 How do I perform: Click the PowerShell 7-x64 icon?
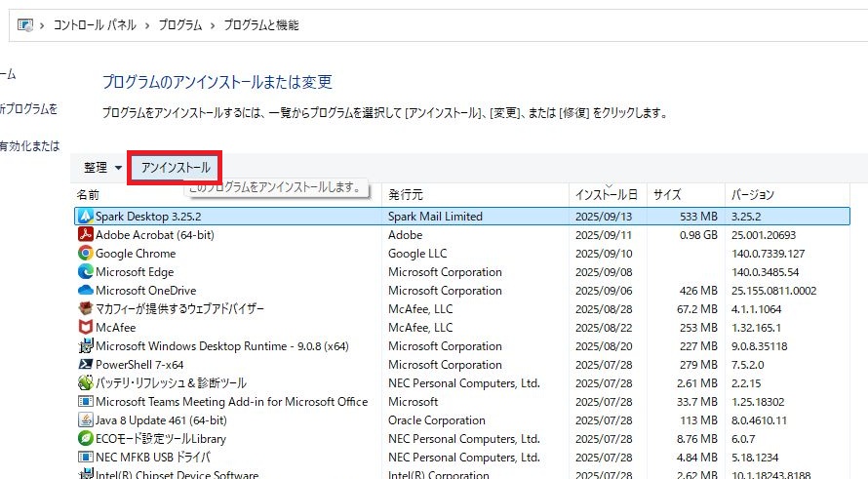coord(85,365)
